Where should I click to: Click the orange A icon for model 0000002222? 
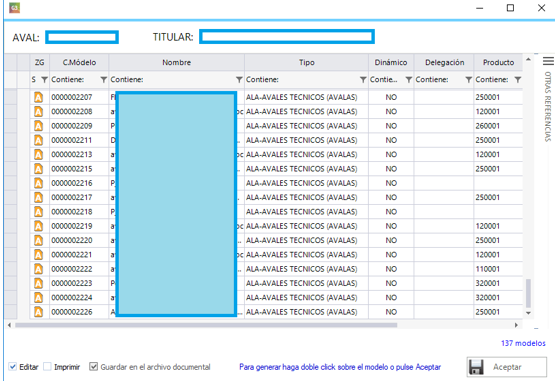point(38,269)
